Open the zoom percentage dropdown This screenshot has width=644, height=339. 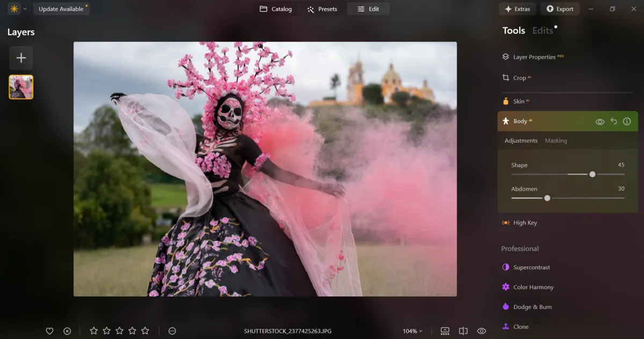pos(412,330)
